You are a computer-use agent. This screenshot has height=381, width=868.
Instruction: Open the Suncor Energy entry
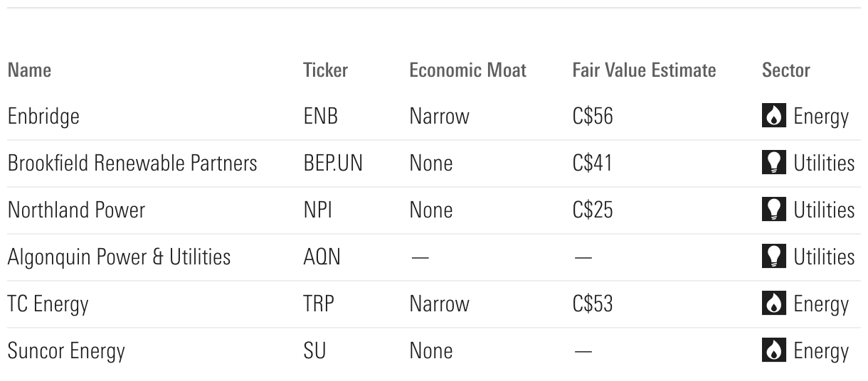66,351
